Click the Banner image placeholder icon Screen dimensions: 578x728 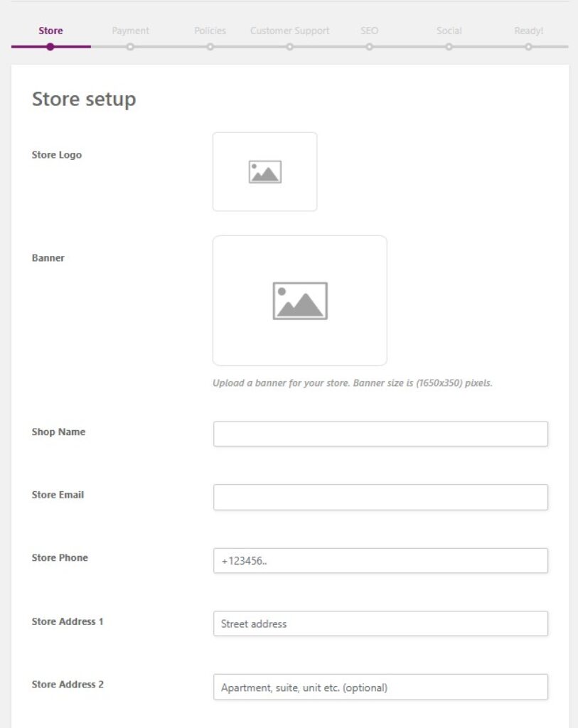point(300,301)
